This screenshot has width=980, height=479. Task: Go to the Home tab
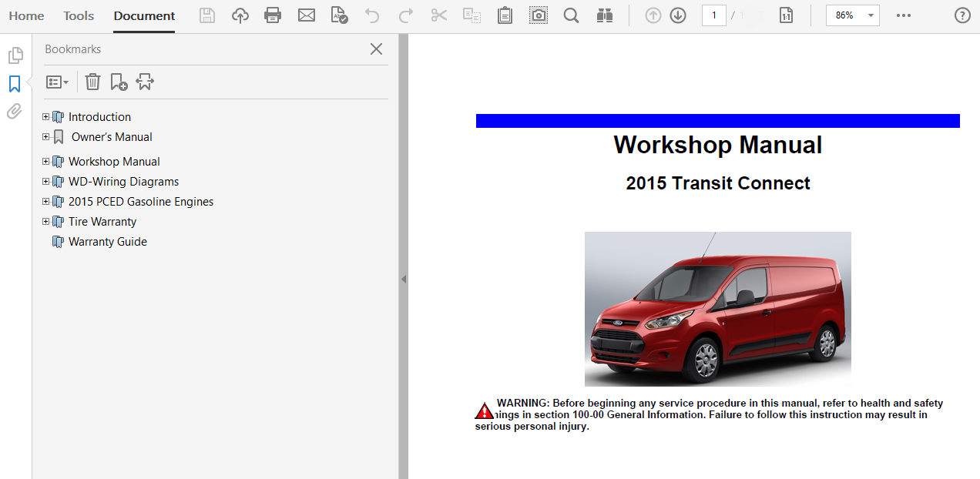click(x=26, y=15)
